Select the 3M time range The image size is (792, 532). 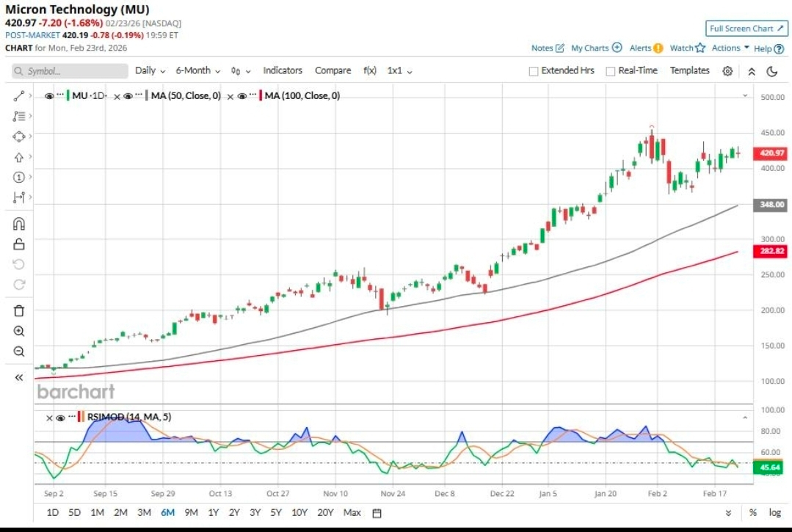point(144,512)
